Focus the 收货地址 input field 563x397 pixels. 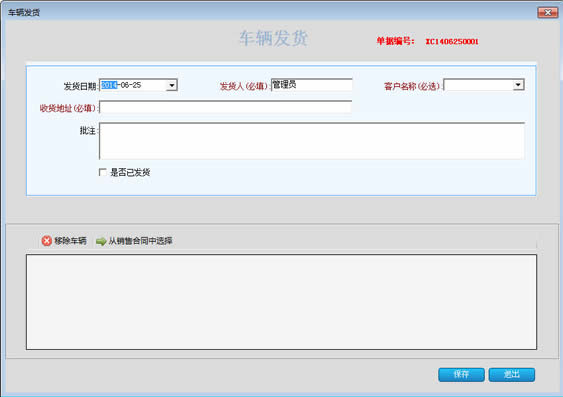225,107
